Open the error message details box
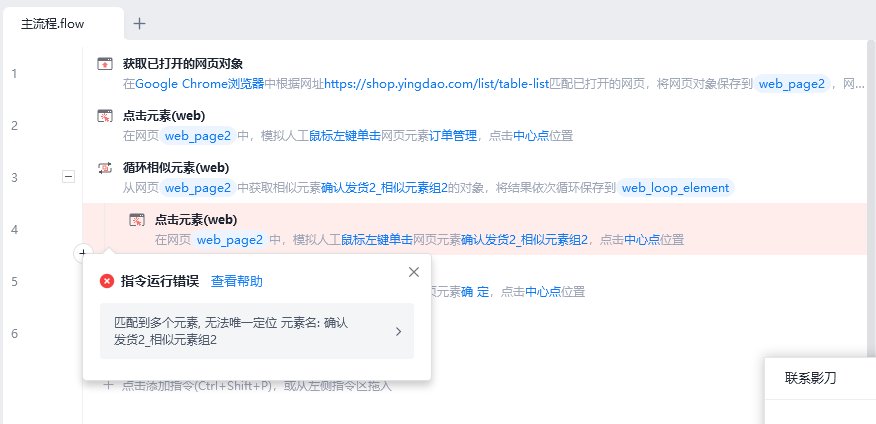876x424 pixels. click(257, 331)
